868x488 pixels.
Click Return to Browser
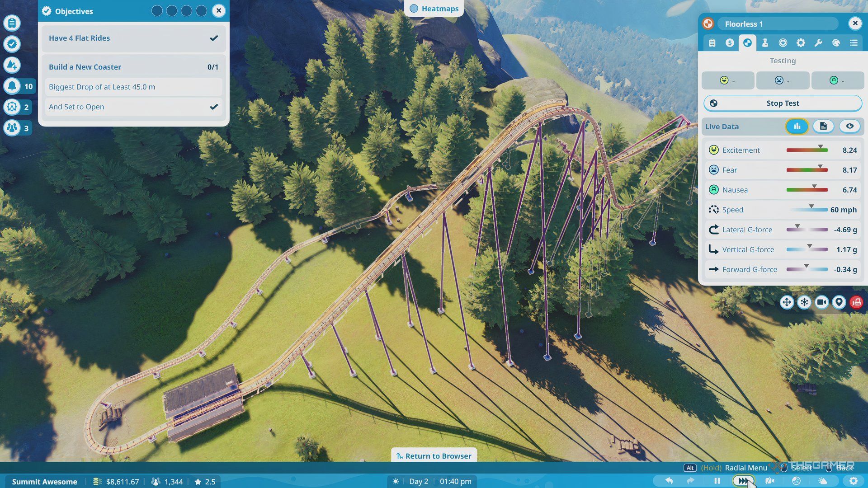pos(434,455)
